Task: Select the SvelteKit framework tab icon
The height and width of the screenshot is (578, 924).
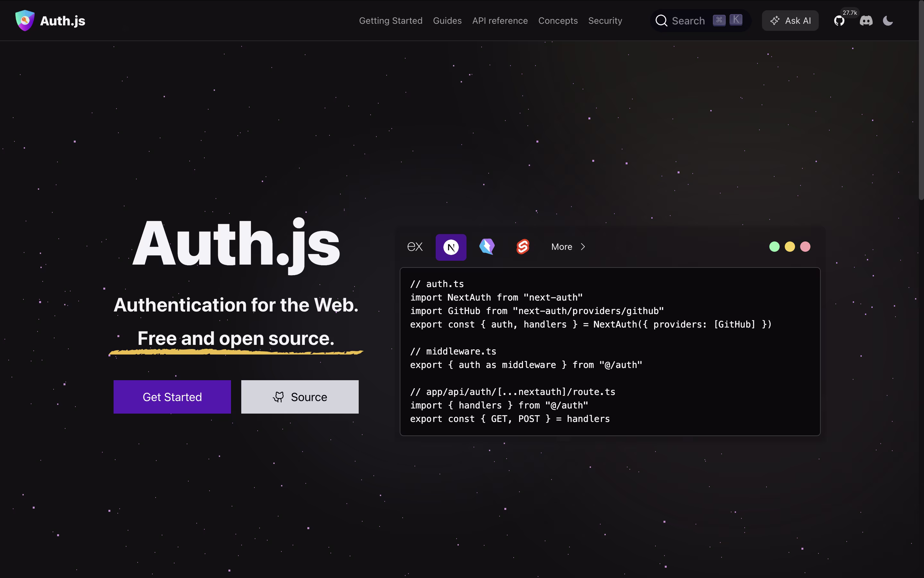Action: click(x=523, y=247)
